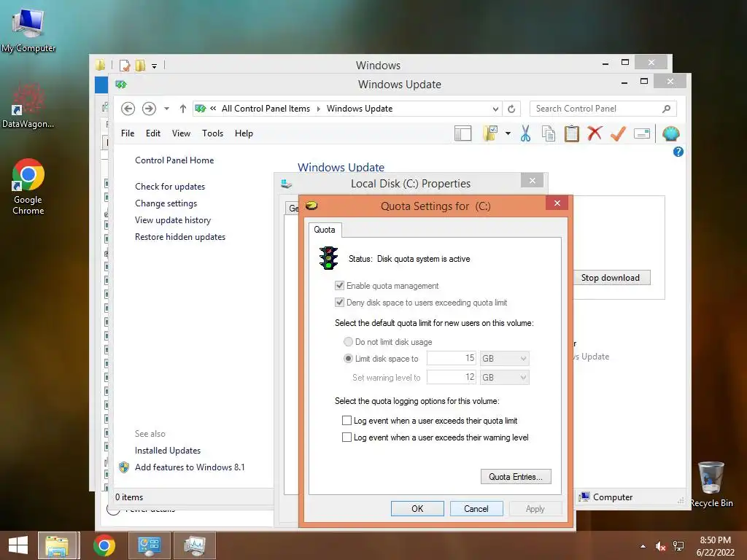The height and width of the screenshot is (560, 747).
Task: Open the File menu
Action: [128, 133]
